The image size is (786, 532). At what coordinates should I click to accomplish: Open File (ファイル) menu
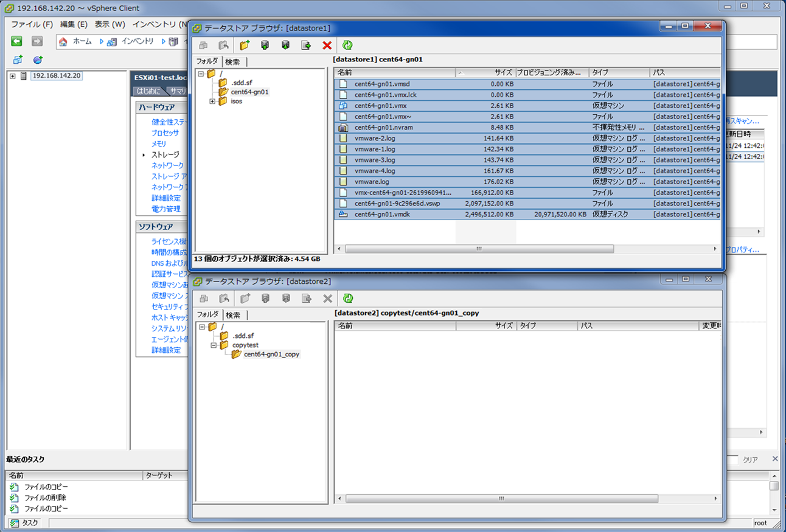click(32, 24)
